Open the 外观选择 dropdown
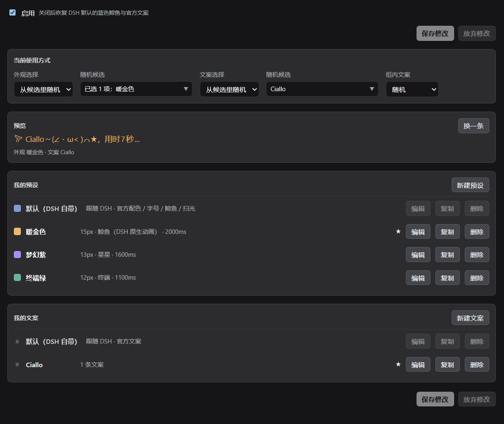This screenshot has width=504, height=424. click(x=43, y=89)
